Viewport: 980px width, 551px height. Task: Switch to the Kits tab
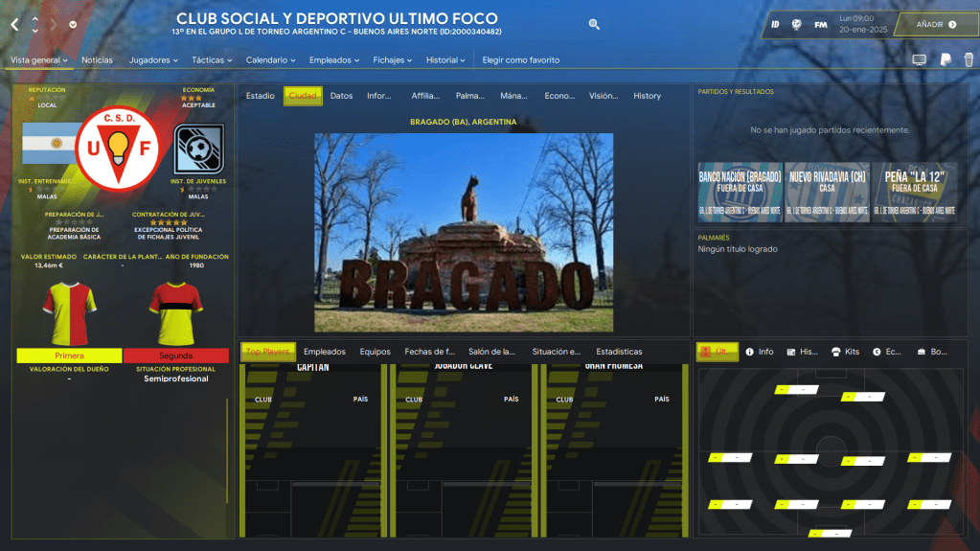click(844, 352)
